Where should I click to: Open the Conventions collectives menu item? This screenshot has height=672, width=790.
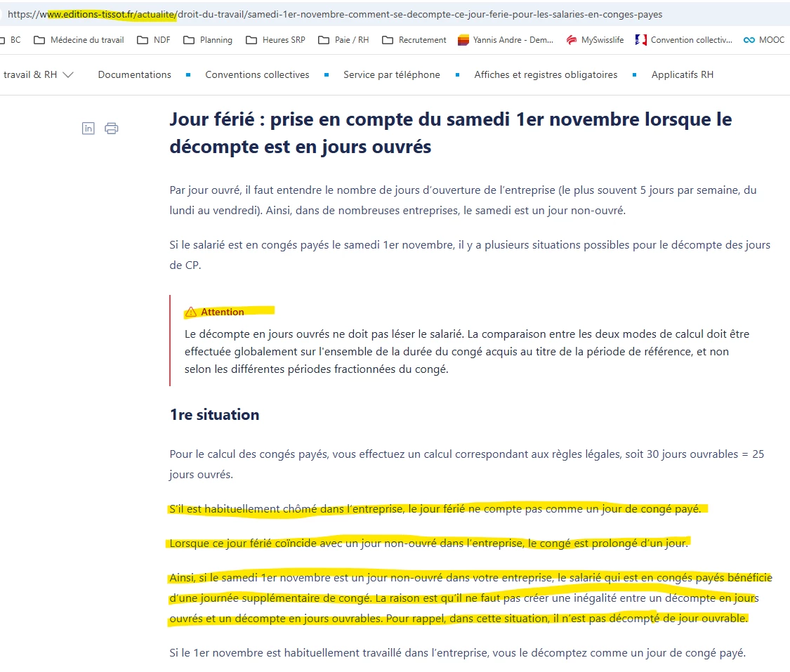pyautogui.click(x=257, y=74)
